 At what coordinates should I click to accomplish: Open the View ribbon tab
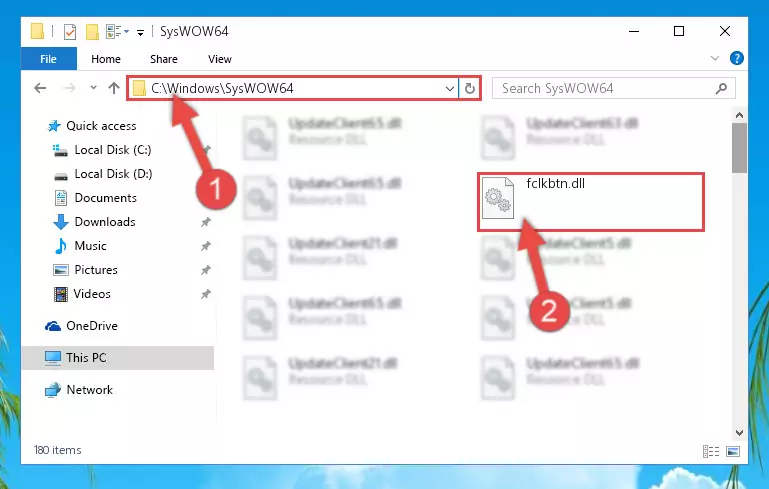[219, 59]
